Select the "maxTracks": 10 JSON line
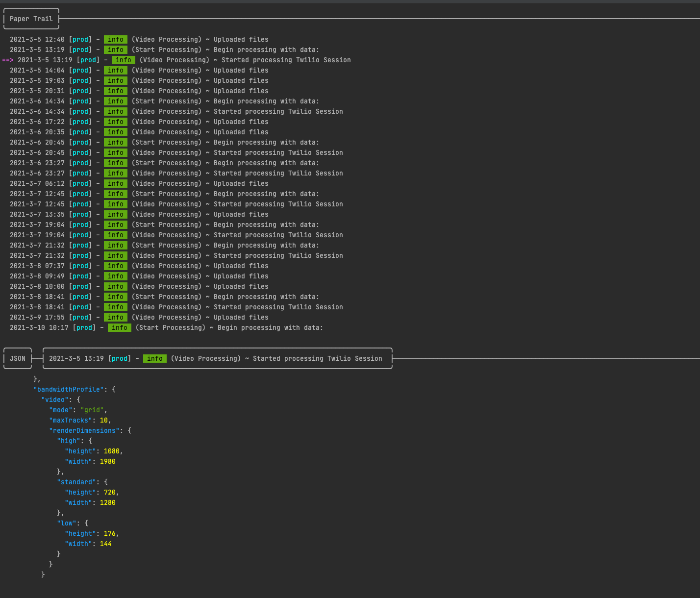This screenshot has height=598, width=700. pyautogui.click(x=80, y=420)
